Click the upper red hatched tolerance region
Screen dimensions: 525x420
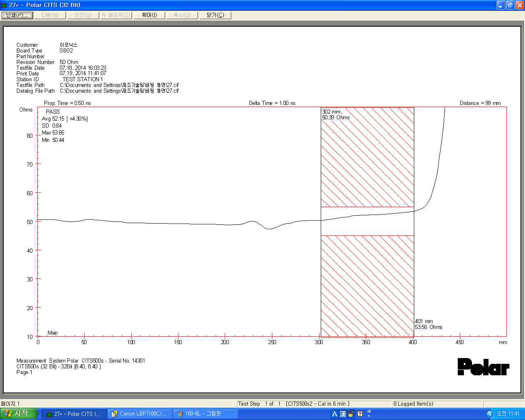tap(367, 164)
